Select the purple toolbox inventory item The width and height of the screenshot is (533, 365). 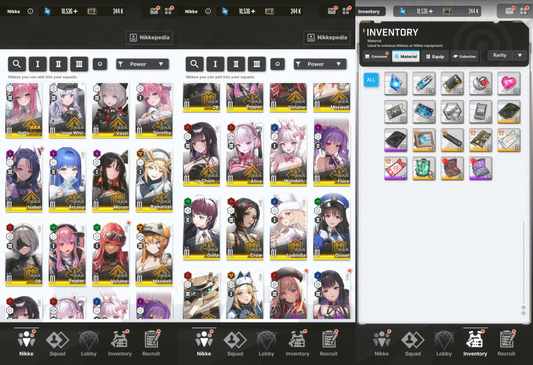tap(480, 168)
